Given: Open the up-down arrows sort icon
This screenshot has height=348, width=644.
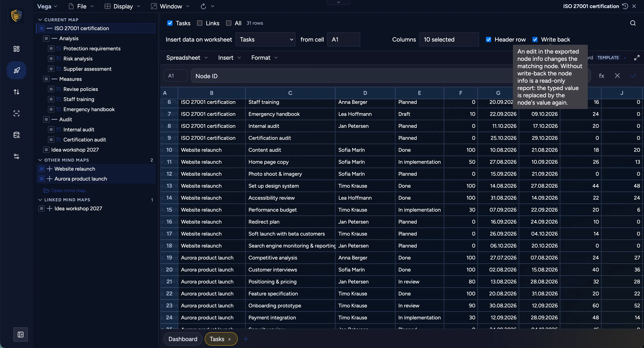Looking at the screenshot, I should pyautogui.click(x=16, y=92).
